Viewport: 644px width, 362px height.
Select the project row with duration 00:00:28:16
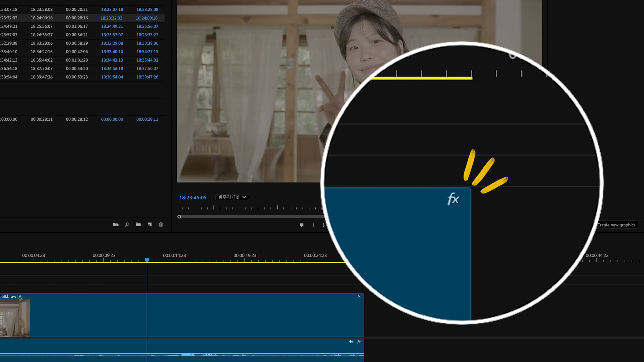coord(77,18)
